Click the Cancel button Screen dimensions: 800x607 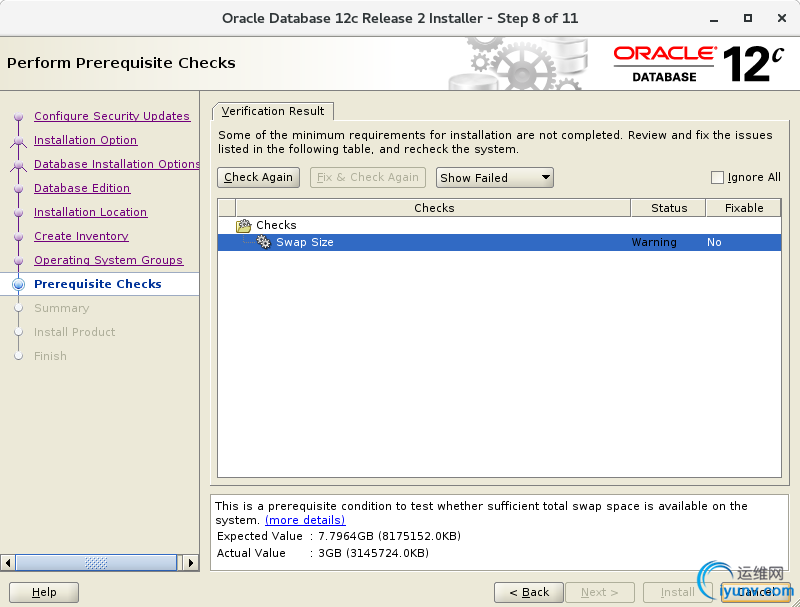tap(756, 592)
